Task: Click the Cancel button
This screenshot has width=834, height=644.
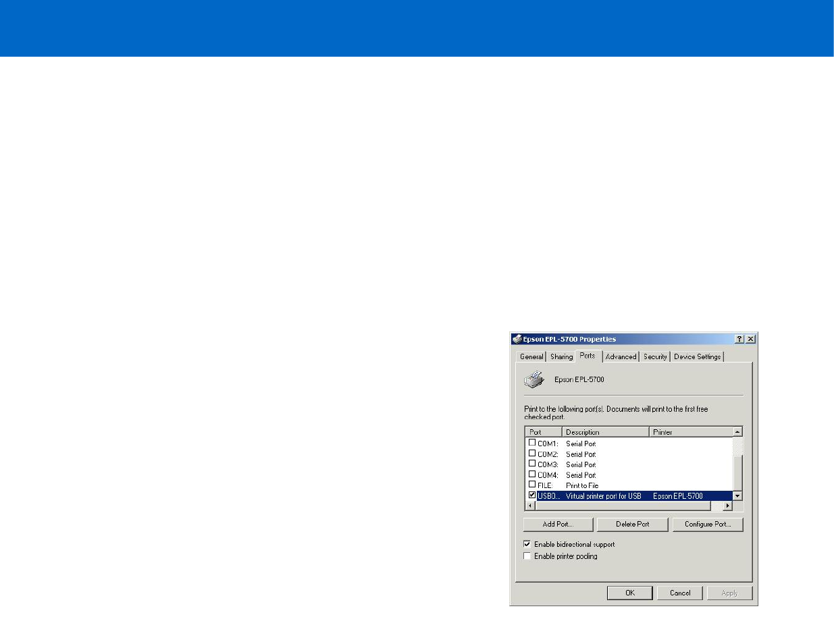Action: click(680, 593)
